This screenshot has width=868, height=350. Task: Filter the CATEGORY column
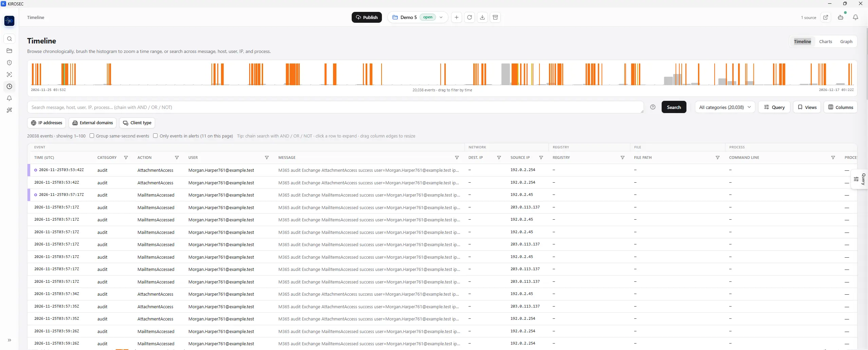point(126,158)
